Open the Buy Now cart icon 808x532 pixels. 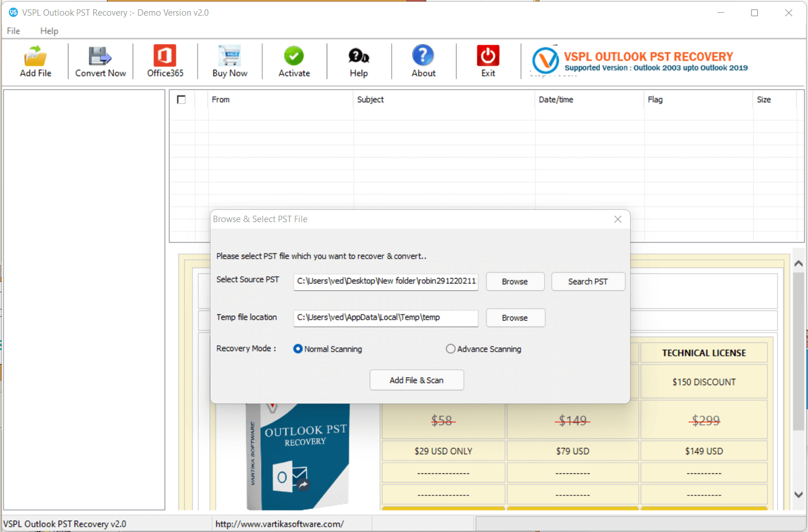[x=230, y=61]
